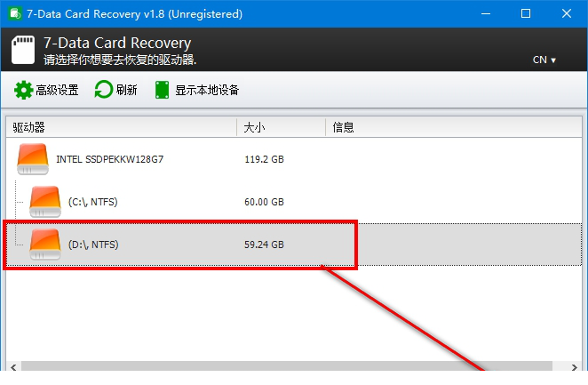Click the horizontal scrollbar right arrow
588x385 pixels.
pyautogui.click(x=574, y=367)
